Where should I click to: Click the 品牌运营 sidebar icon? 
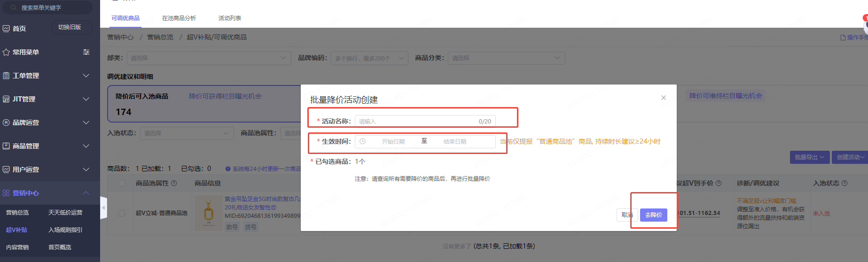6,123
